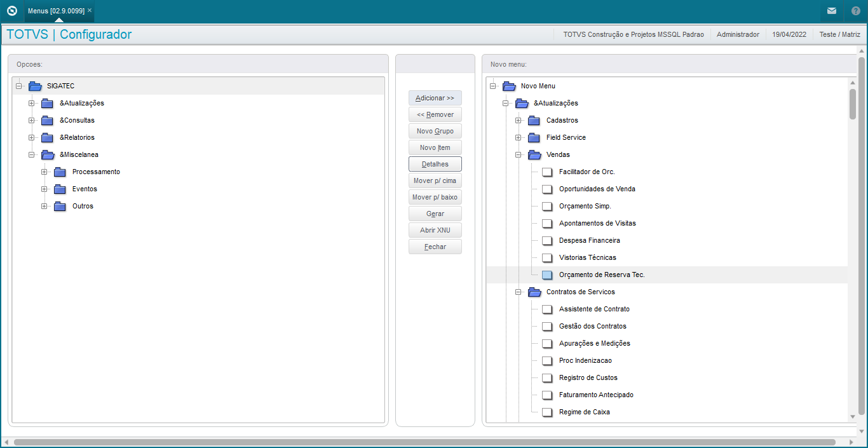Click the &Consultas folder icon
The image size is (868, 448).
tap(48, 120)
